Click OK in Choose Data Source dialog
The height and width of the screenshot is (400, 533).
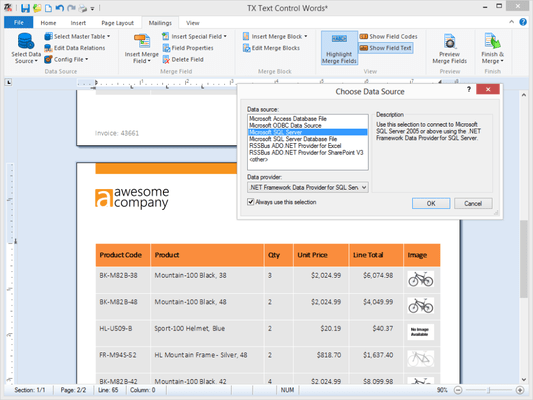point(431,203)
